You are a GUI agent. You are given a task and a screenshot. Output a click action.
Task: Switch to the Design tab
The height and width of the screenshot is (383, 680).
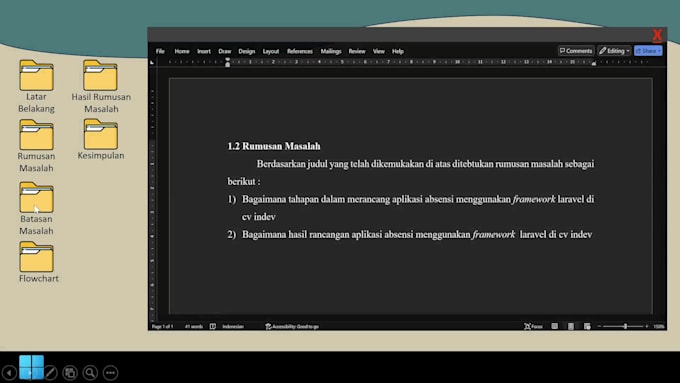(x=247, y=51)
